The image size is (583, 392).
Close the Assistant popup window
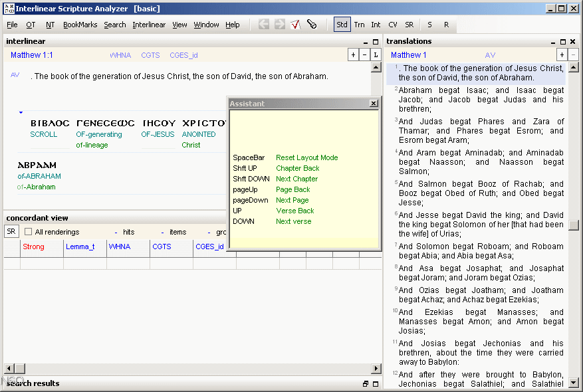pyautogui.click(x=374, y=104)
